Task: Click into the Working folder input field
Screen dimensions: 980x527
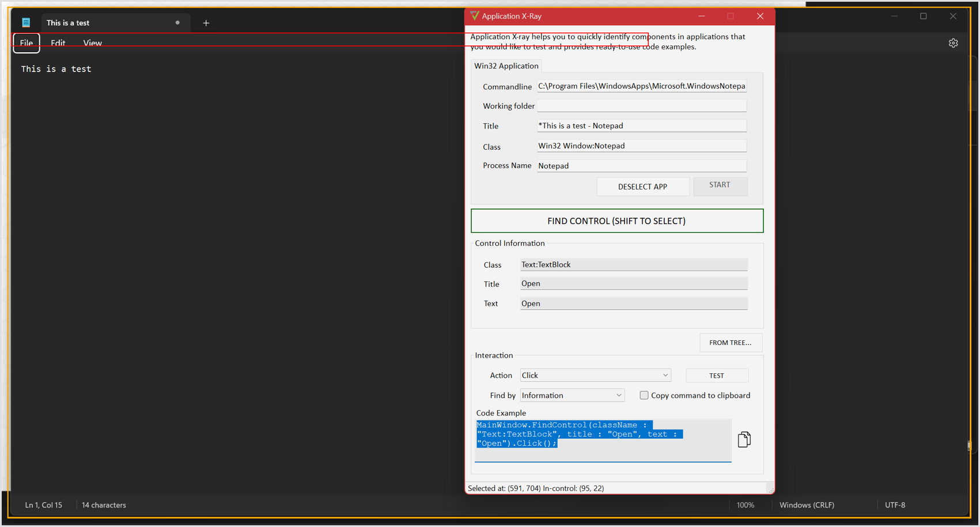Action: (x=641, y=106)
